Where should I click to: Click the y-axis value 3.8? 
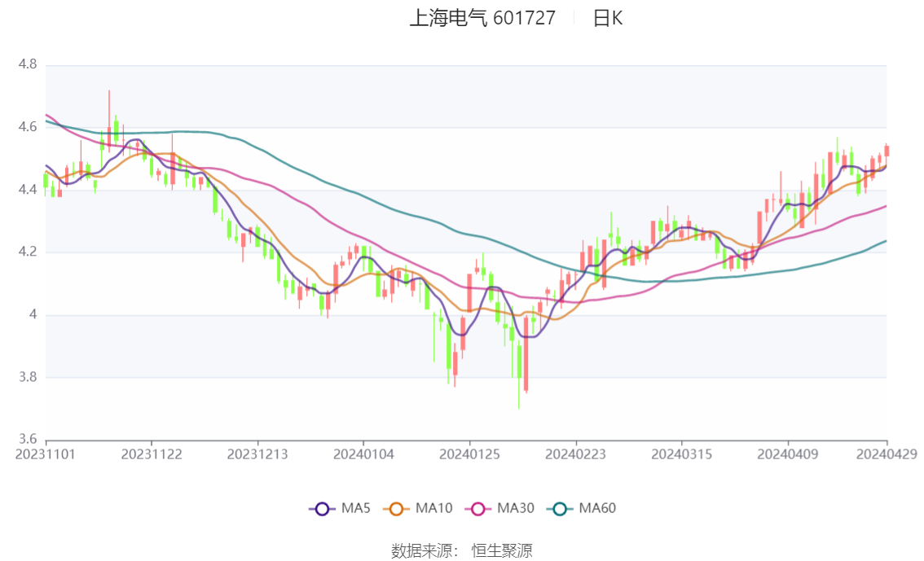click(x=28, y=377)
